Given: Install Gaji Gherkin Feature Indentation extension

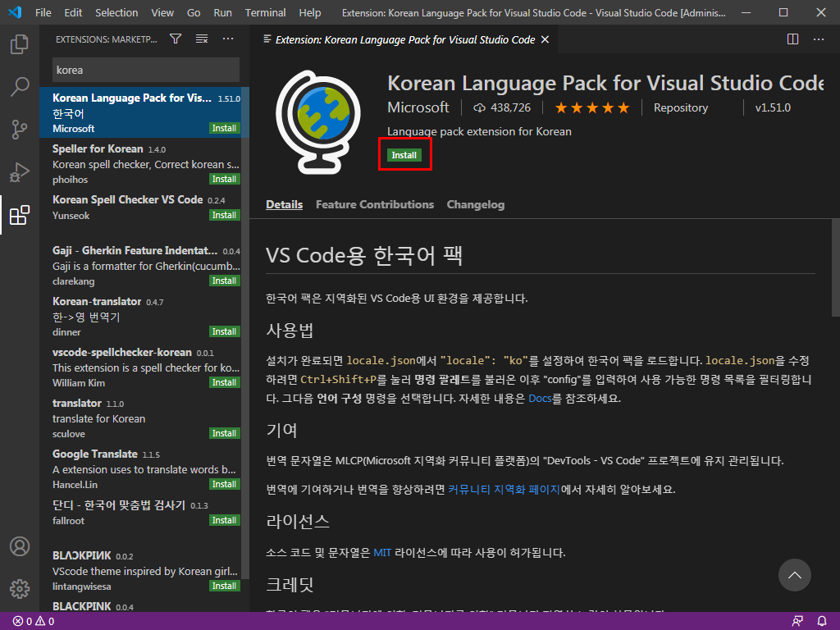Looking at the screenshot, I should [x=224, y=281].
